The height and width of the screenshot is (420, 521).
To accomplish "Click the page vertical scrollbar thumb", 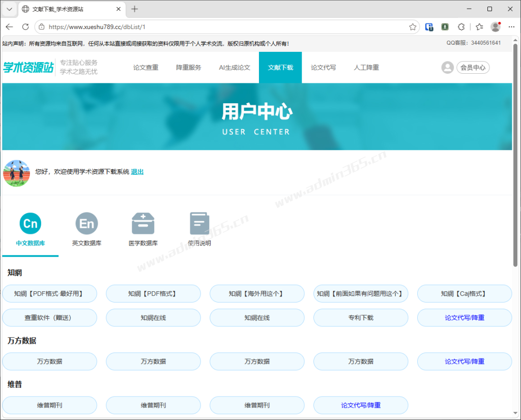I will coord(515,156).
